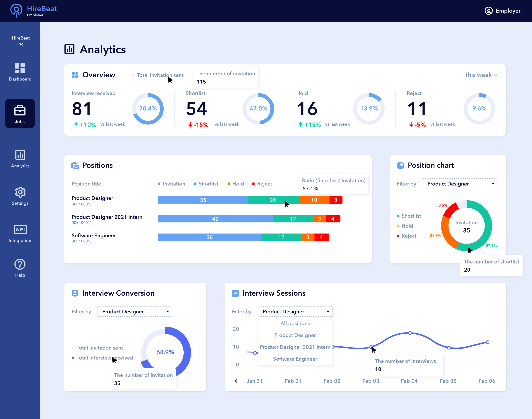This screenshot has height=419, width=532.
Task: Open the Dashboard grid icon
Action: tap(20, 68)
